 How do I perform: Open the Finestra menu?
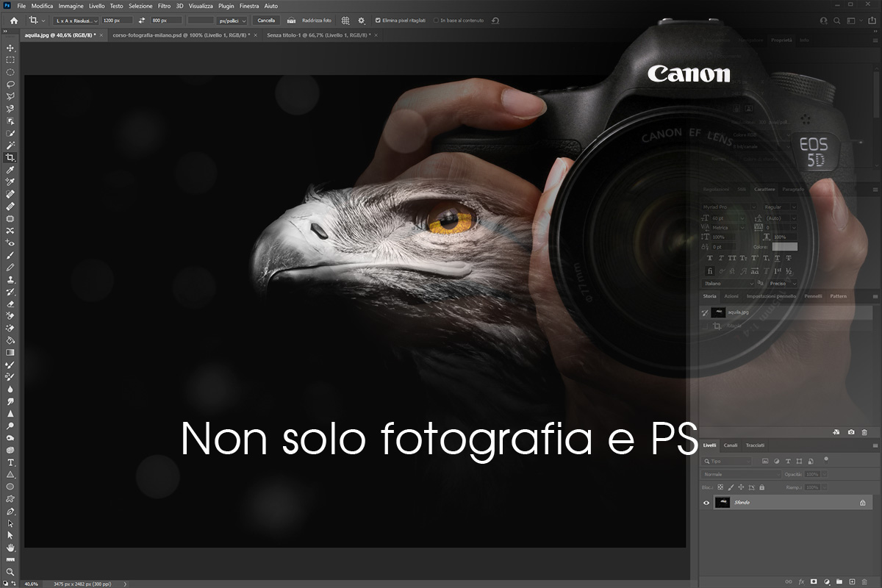point(249,6)
